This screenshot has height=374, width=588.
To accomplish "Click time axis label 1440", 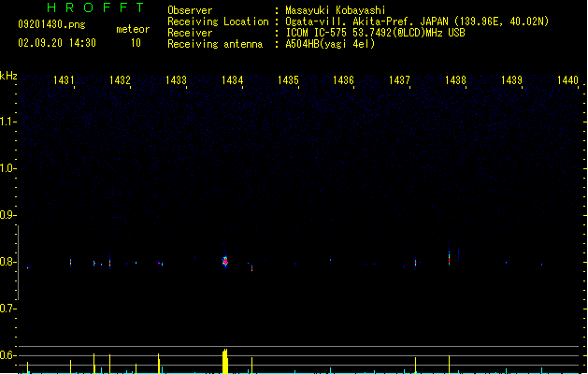I will click(567, 80).
